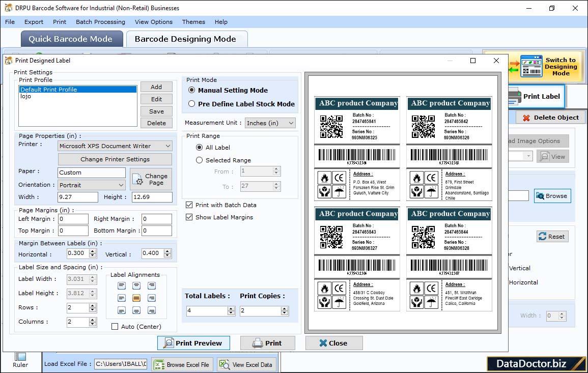Choose Selected Range radio button
Viewport: 588px width, 373px height.
200,160
